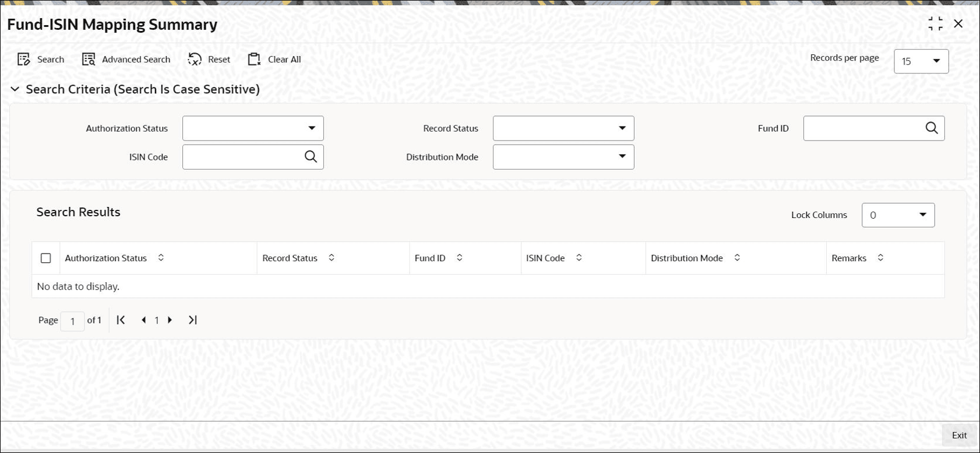Sort by Remarks column
The width and height of the screenshot is (980, 453).
coord(880,258)
